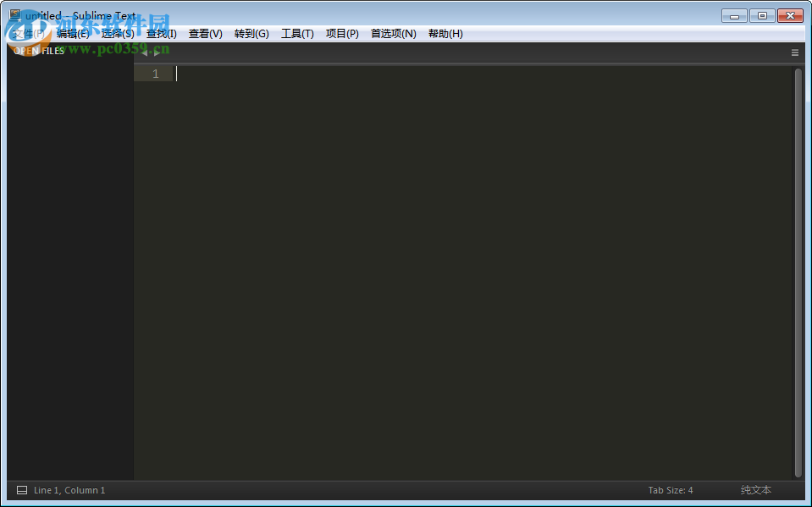812x507 pixels.
Task: Open the 项目(P) menu
Action: (342, 34)
